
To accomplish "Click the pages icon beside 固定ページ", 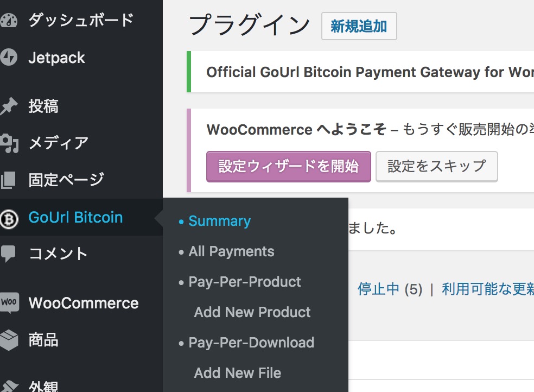I will point(8,180).
